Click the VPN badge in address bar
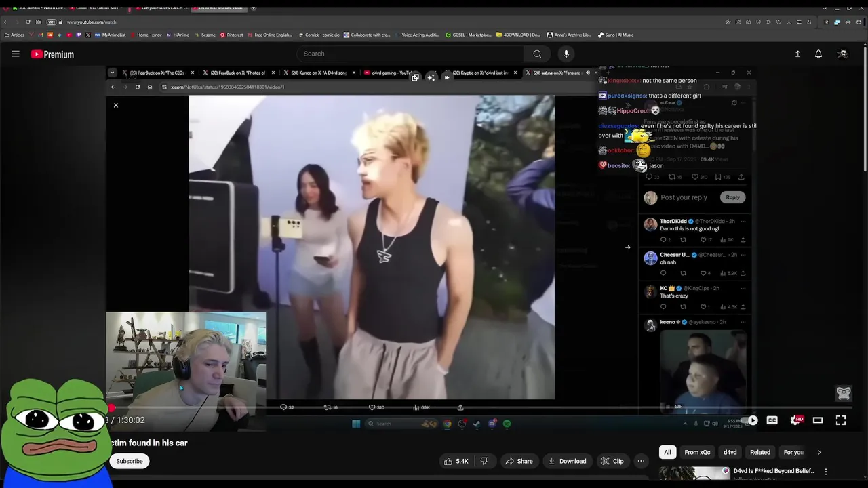 pyautogui.click(x=52, y=22)
